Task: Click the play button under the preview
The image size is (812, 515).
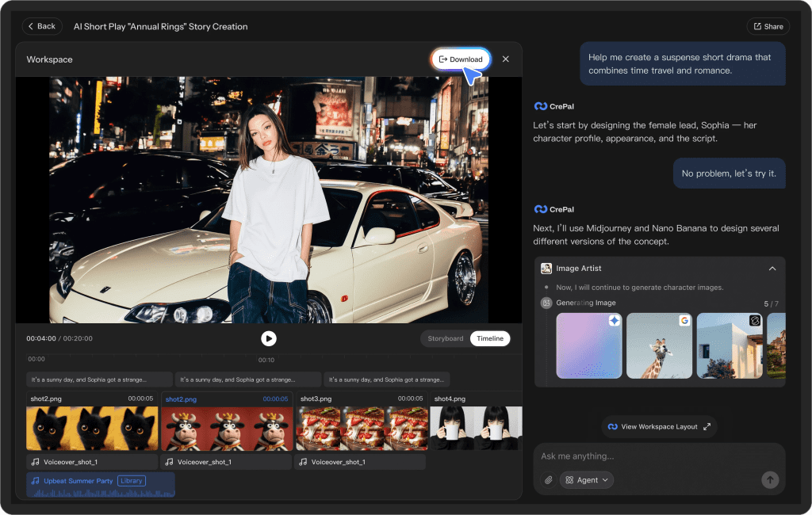Action: (x=269, y=338)
